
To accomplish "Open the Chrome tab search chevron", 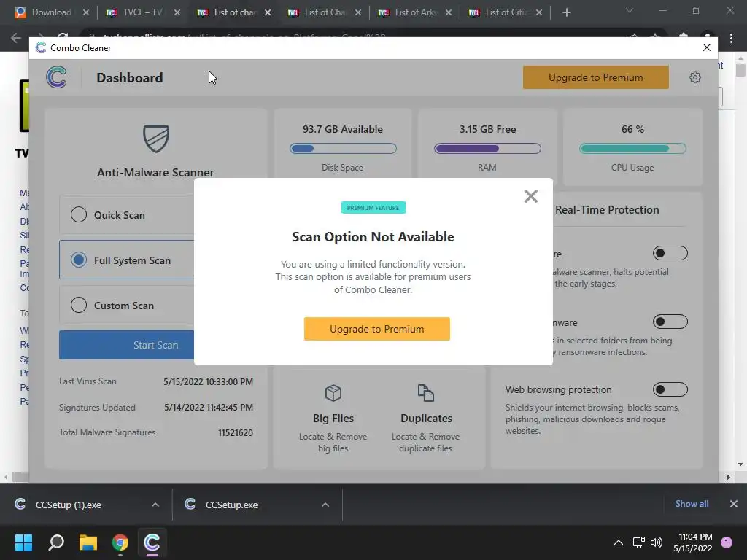I will pyautogui.click(x=630, y=10).
